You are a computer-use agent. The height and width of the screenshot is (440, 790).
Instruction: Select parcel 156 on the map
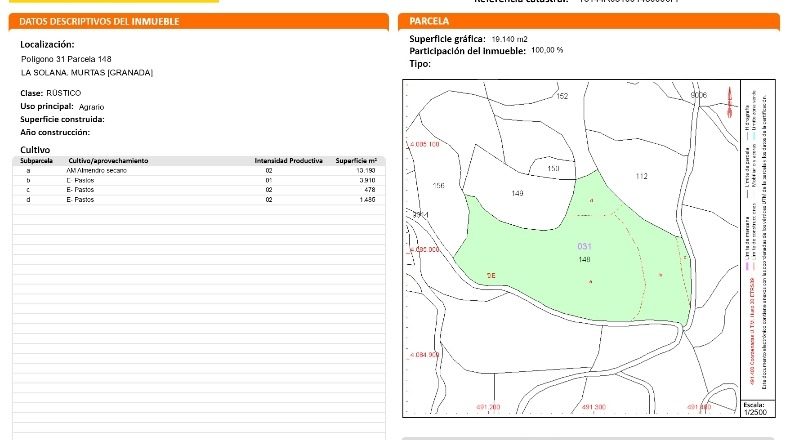pos(438,185)
